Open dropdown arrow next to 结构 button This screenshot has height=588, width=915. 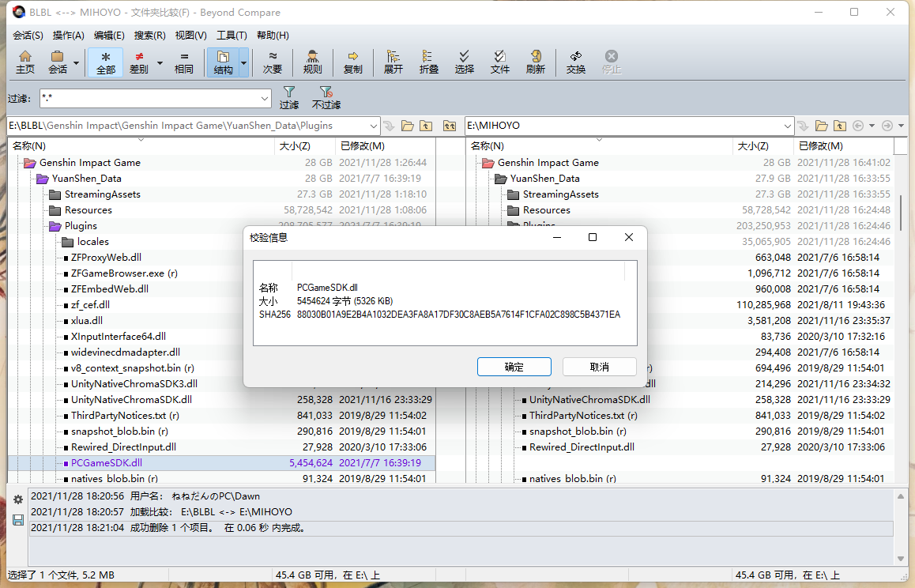coord(244,62)
